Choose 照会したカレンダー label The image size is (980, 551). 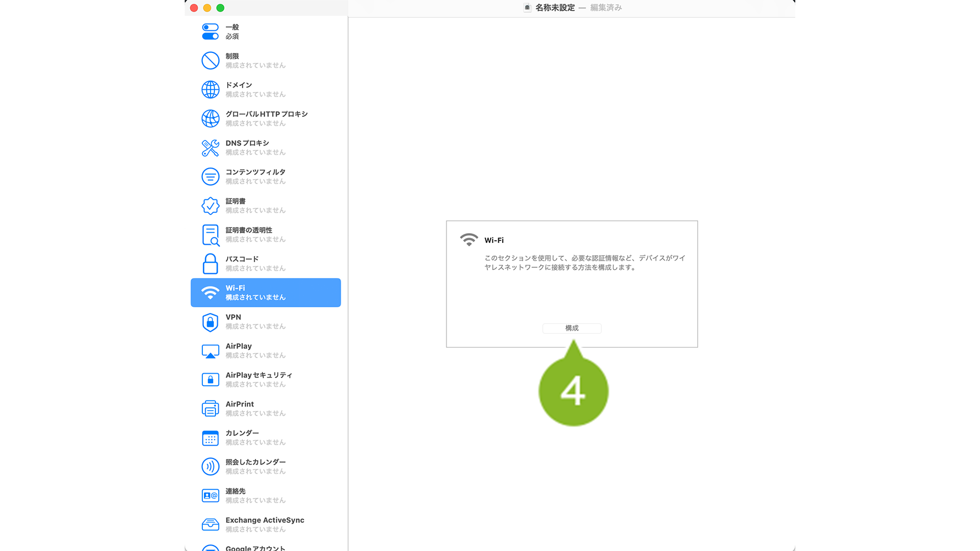(256, 462)
